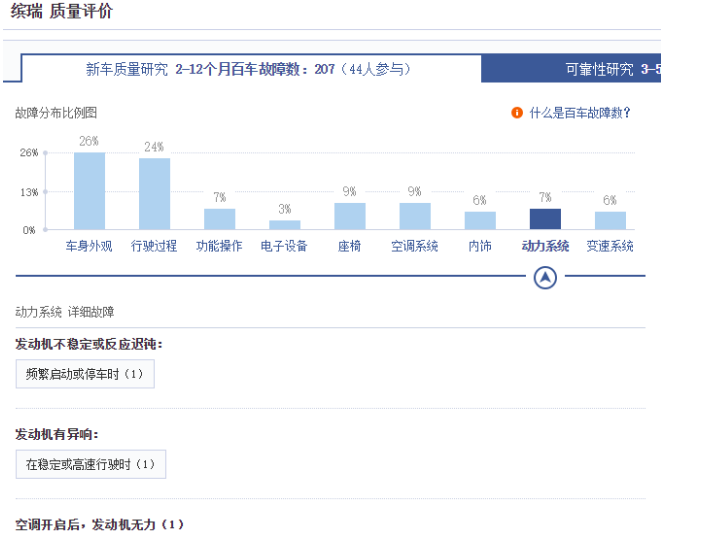Screen dimensions: 718x542
Task: Click the 7% bar for 功能操作
Action: [219, 219]
